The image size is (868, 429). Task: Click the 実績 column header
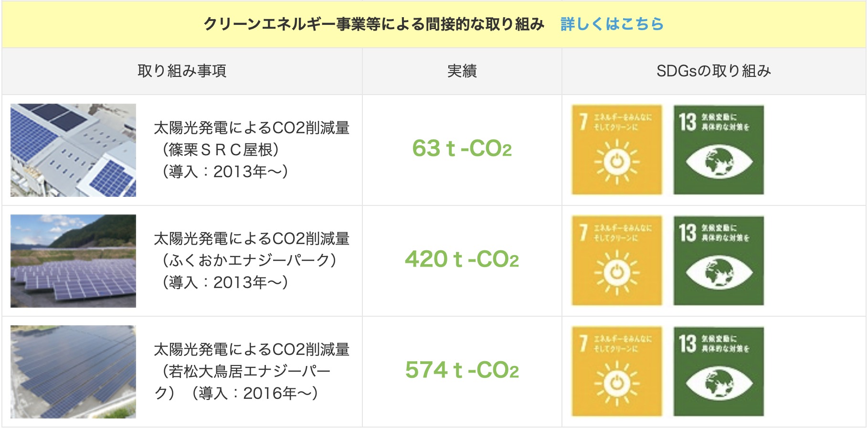coord(462,71)
